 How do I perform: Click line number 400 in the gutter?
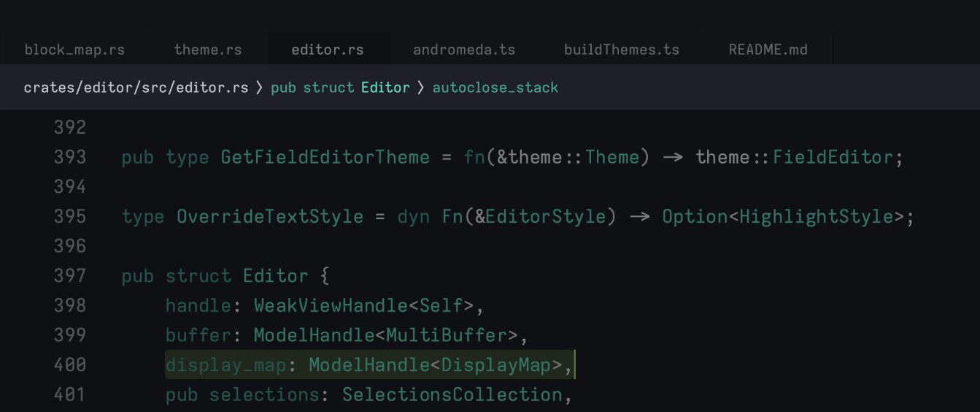70,365
